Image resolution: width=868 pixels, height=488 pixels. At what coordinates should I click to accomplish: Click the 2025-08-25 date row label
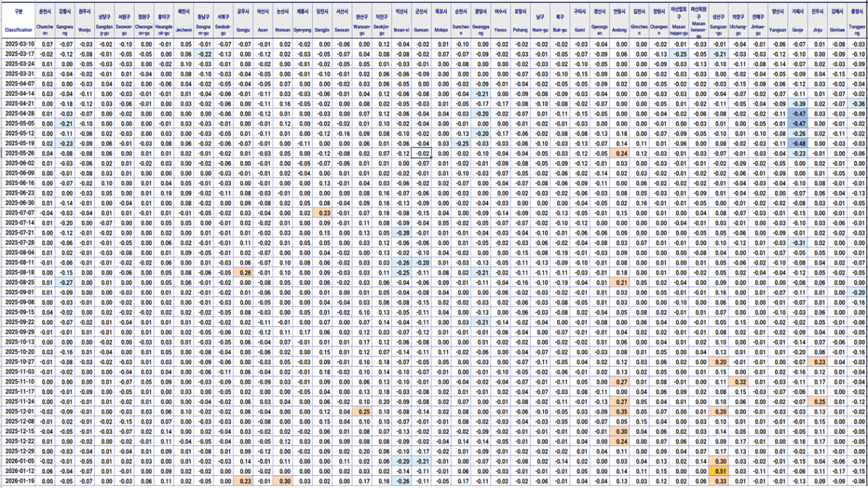point(19,283)
